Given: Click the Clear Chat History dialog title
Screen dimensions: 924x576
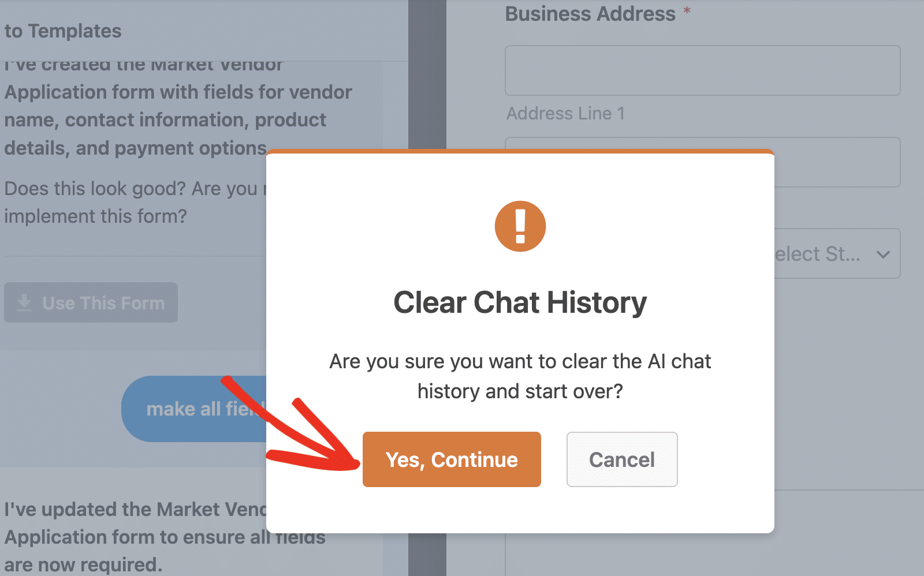Looking at the screenshot, I should (x=520, y=302).
